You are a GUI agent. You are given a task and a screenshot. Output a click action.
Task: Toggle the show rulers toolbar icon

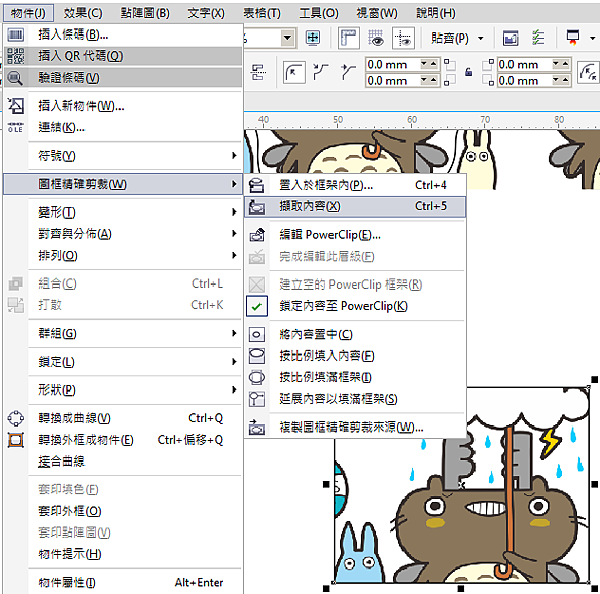(349, 38)
